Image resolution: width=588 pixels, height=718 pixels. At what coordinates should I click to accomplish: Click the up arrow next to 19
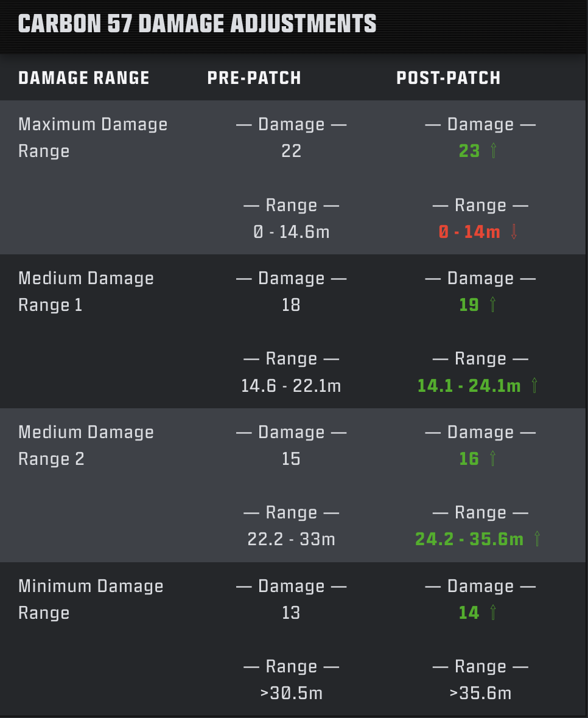(493, 304)
